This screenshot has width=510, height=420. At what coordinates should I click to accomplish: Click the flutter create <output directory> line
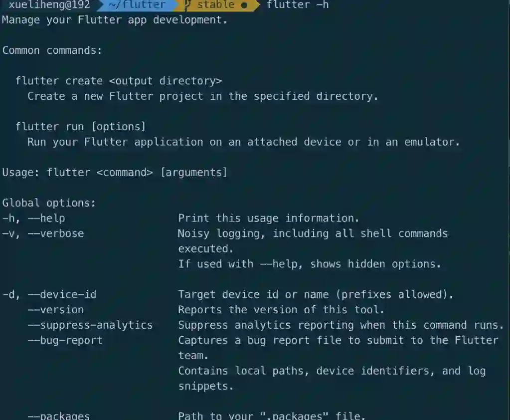pos(119,81)
